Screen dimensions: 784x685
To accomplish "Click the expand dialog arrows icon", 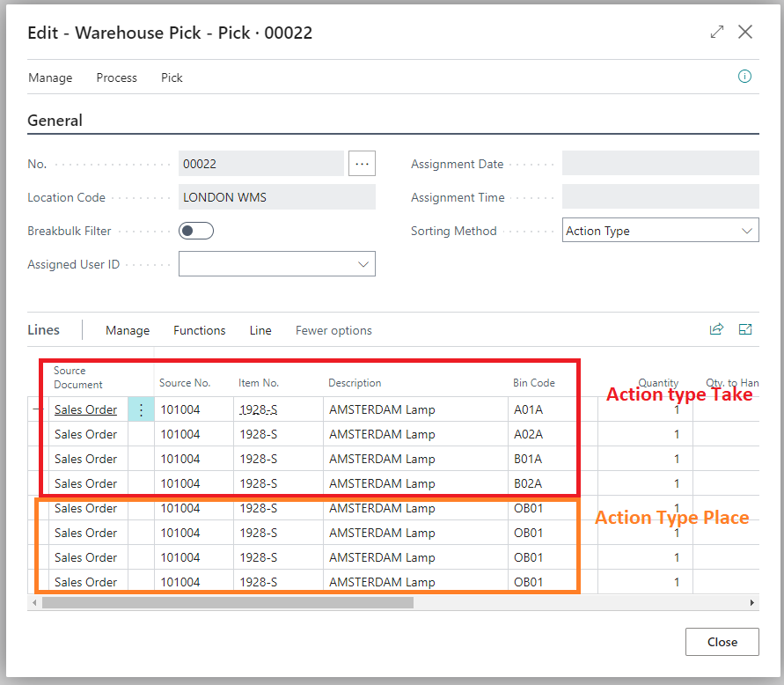I will 717,32.
